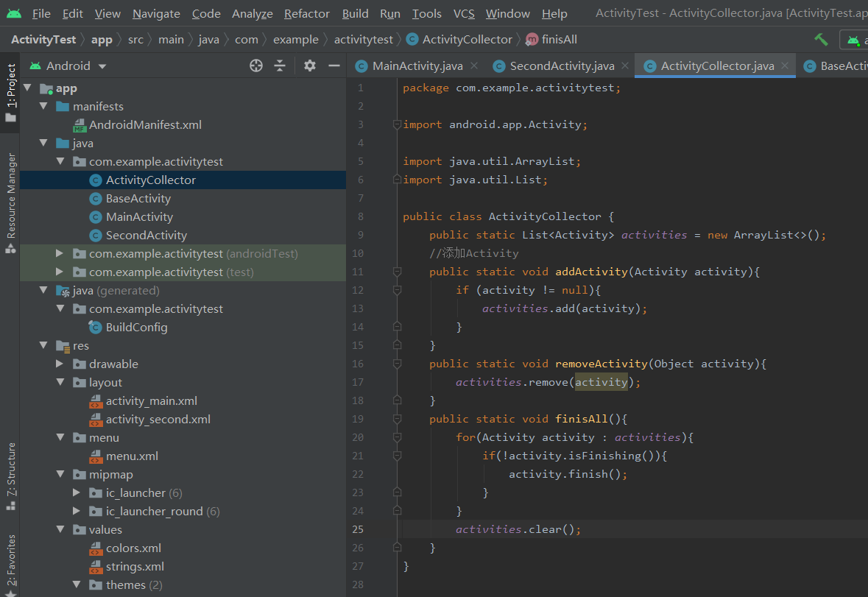This screenshot has width=868, height=597.
Task: Toggle the Resource Manager tool window
Action: tap(10, 203)
